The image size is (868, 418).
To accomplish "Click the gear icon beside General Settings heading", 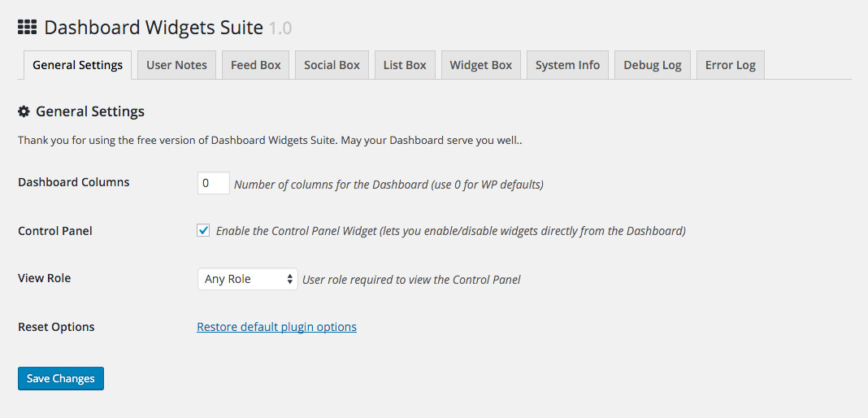I will [24, 112].
